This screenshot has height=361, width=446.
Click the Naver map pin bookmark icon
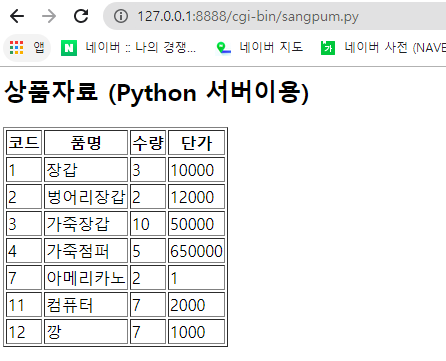click(223, 48)
